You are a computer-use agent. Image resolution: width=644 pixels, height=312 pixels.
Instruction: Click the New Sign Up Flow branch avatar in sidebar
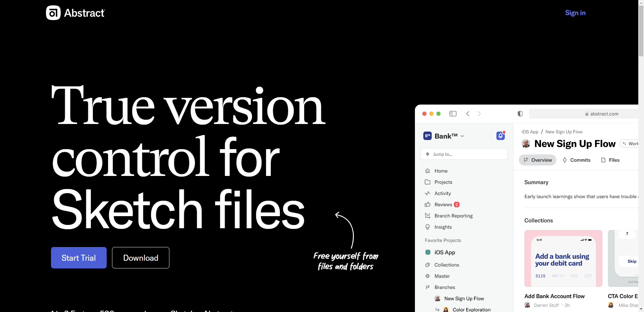pyautogui.click(x=437, y=299)
